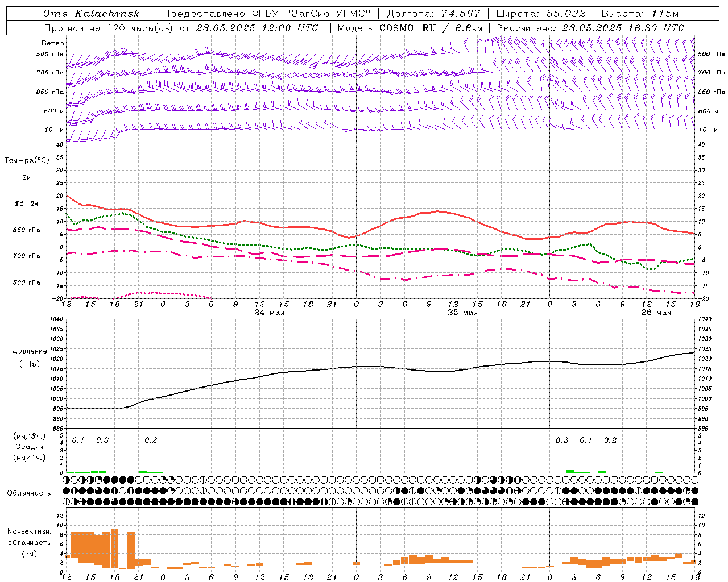Click the pink dashed sample under legend "850 гПа"

pos(25,236)
